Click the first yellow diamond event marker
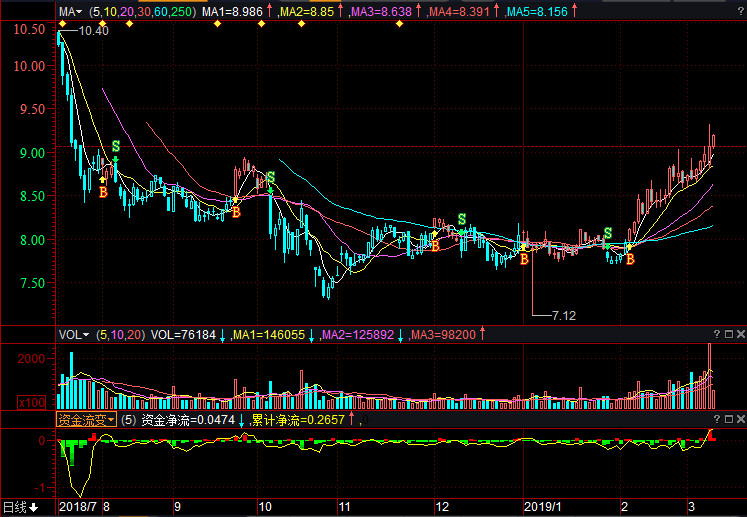The image size is (747, 517). [62, 24]
